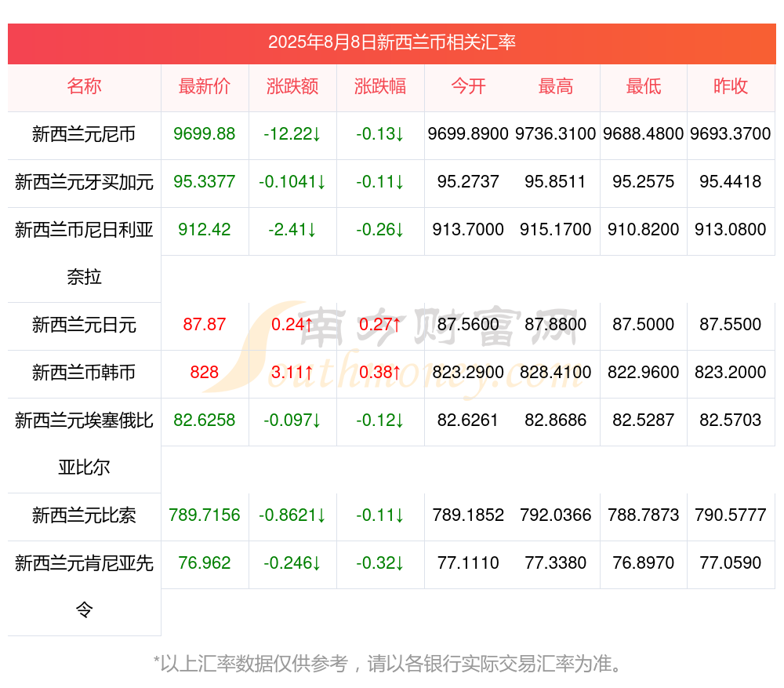784x688 pixels.
Task: Click the change percent 0.38↑
Action: coord(380,372)
